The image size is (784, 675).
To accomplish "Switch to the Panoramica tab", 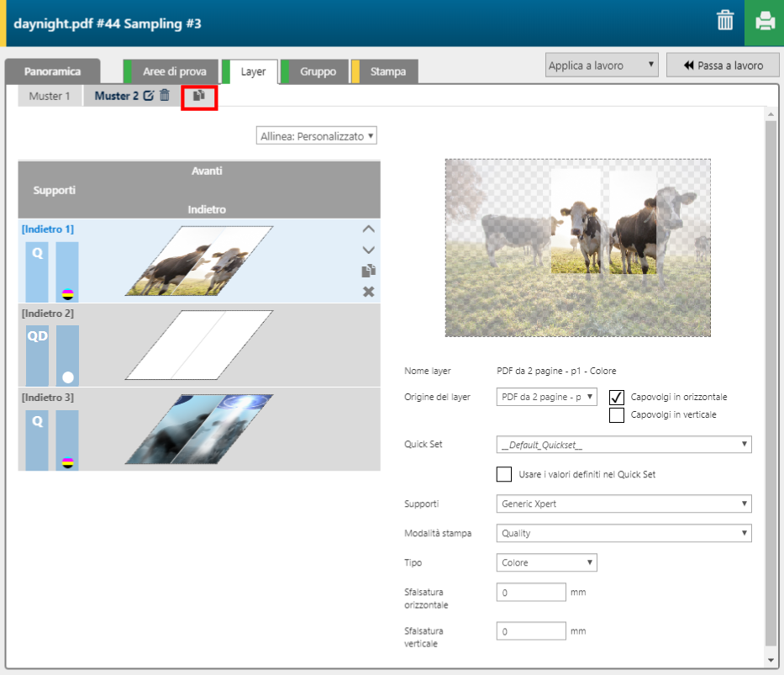I will click(x=52, y=71).
